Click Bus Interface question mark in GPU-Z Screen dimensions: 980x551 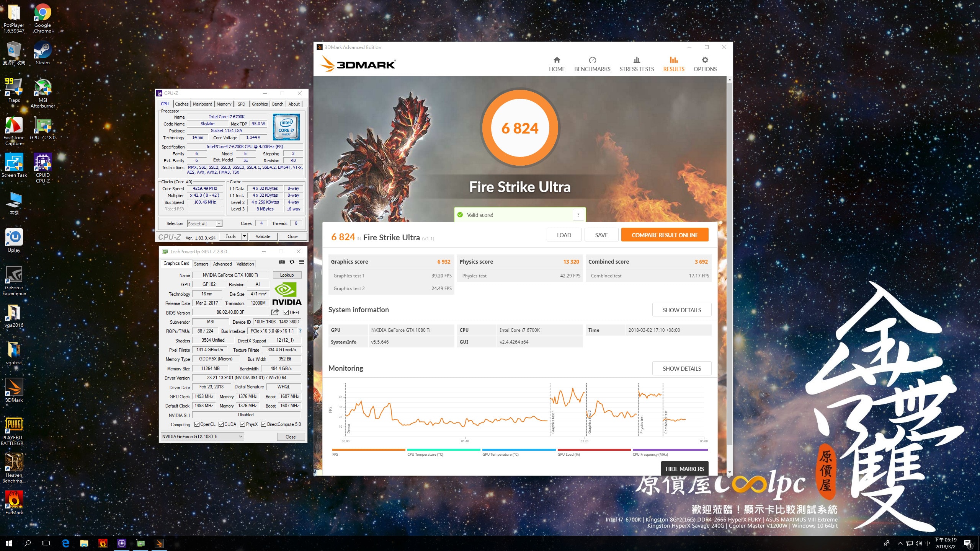[300, 331]
